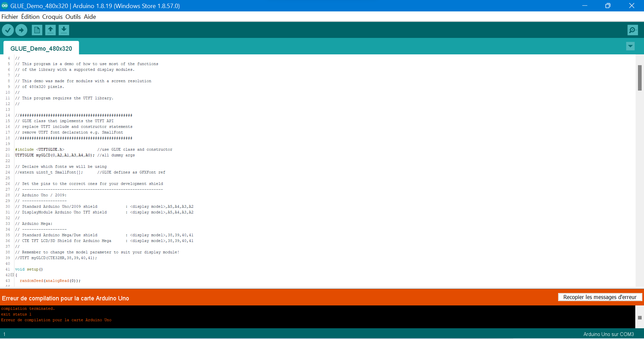The width and height of the screenshot is (644, 339).
Task: Open the Édition menu
Action: [x=30, y=17]
